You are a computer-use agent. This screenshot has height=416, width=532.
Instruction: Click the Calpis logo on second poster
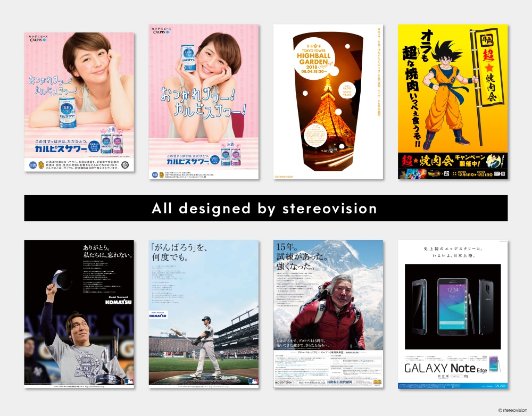tap(162, 30)
